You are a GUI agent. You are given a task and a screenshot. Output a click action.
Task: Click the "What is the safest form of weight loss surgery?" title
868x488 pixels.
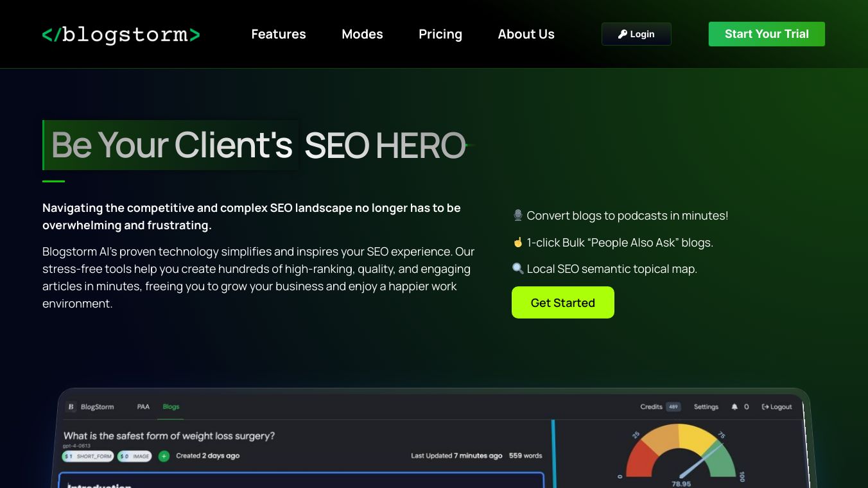(x=169, y=436)
